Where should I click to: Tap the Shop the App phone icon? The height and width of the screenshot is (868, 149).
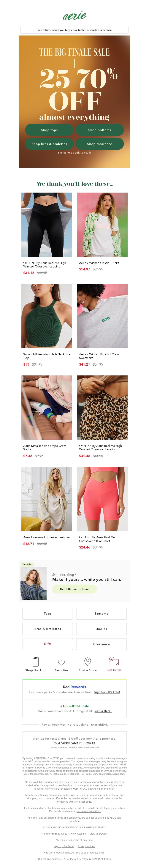(x=35, y=662)
